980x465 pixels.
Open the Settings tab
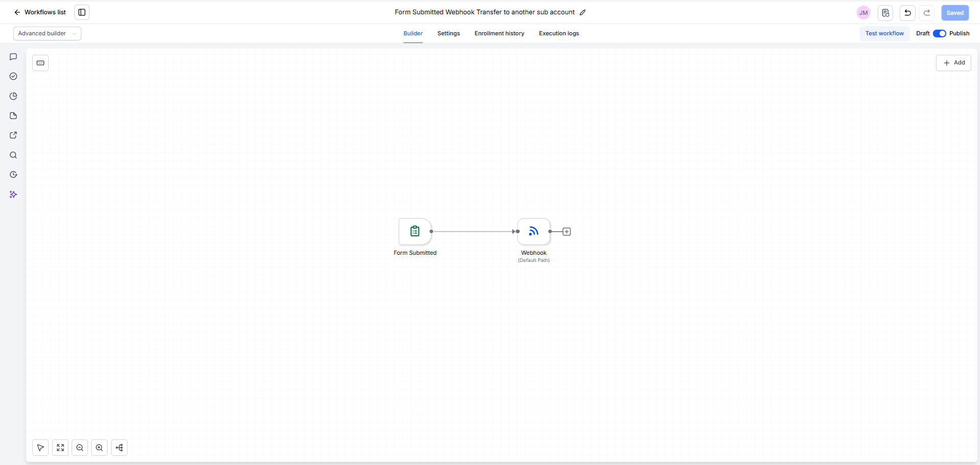click(x=449, y=33)
